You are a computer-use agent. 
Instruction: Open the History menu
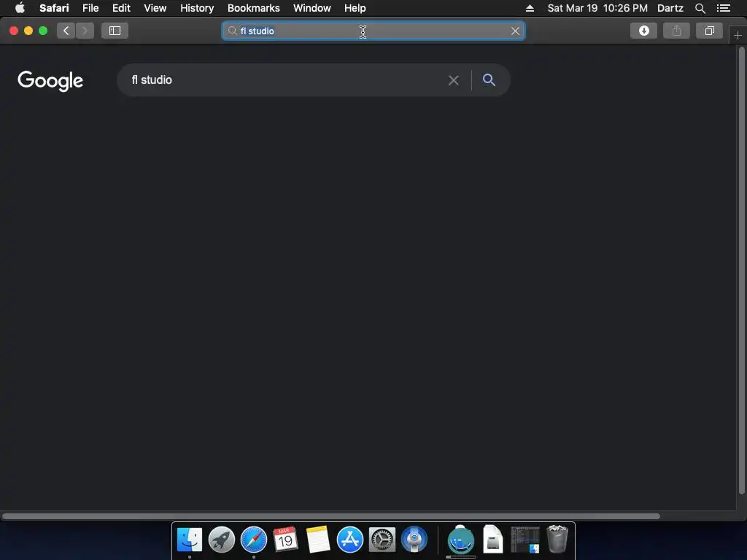tap(197, 8)
